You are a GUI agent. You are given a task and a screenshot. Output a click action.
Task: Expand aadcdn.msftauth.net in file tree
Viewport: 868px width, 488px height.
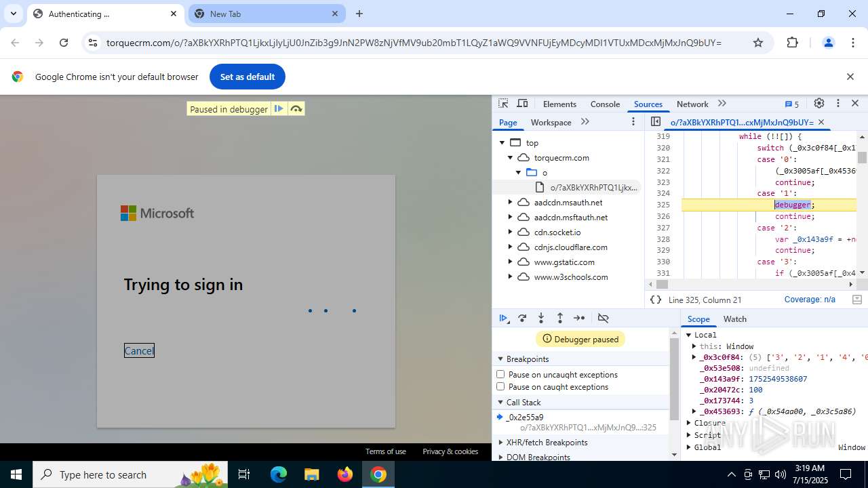(511, 218)
